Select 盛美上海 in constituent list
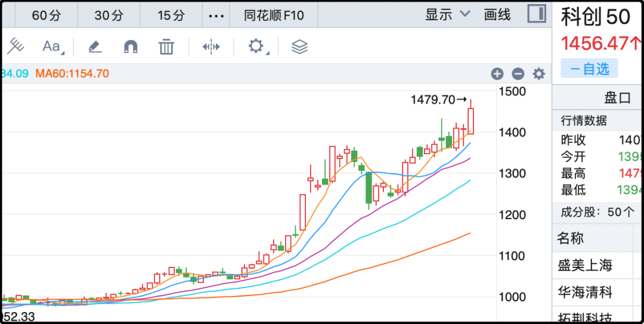 585,265
